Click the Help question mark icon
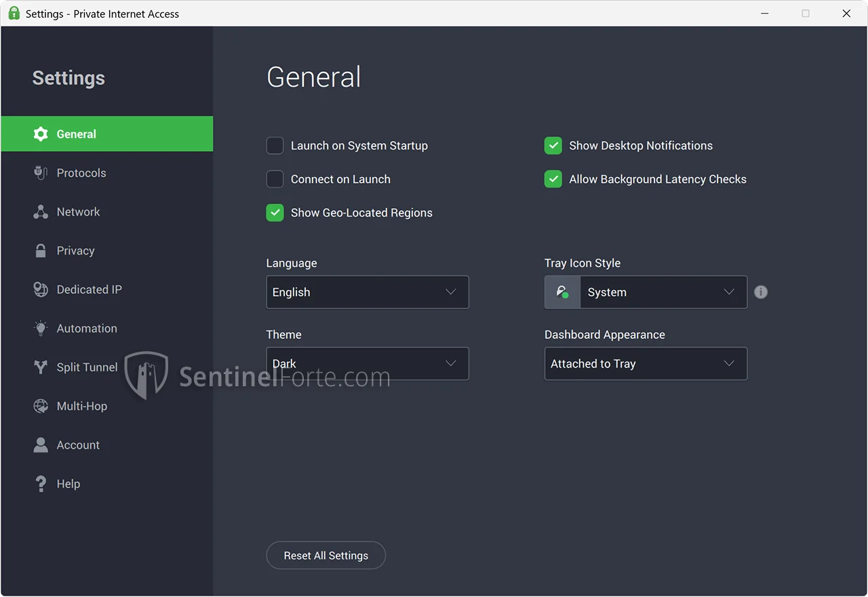Viewport: 868px width, 597px height. [x=41, y=484]
